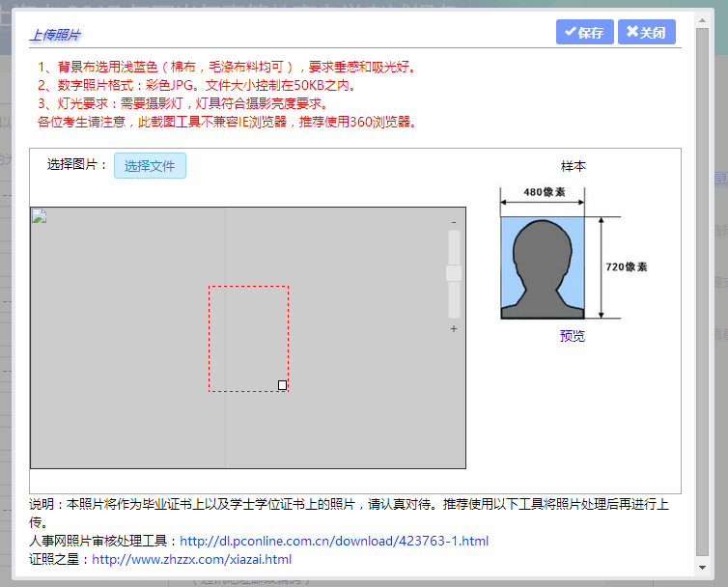Click the 上传照片 dialog title
The image size is (728, 587).
coord(55,36)
